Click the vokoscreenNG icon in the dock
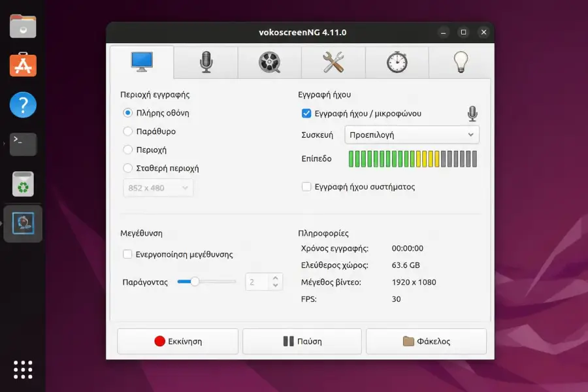The image size is (588, 392). coord(23,223)
